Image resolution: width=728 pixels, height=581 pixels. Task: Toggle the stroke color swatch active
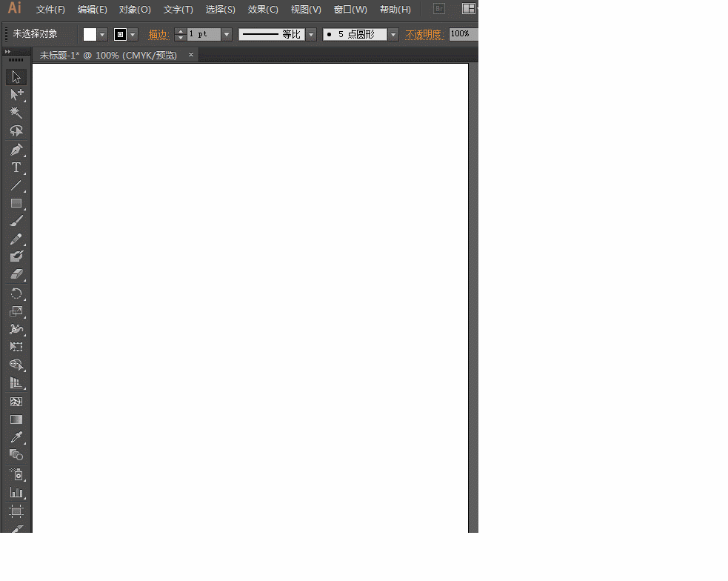click(x=119, y=34)
